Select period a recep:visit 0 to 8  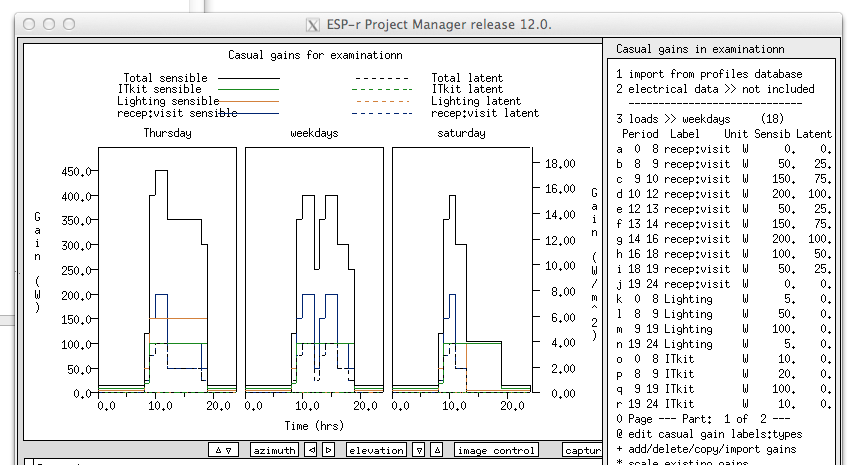724,149
